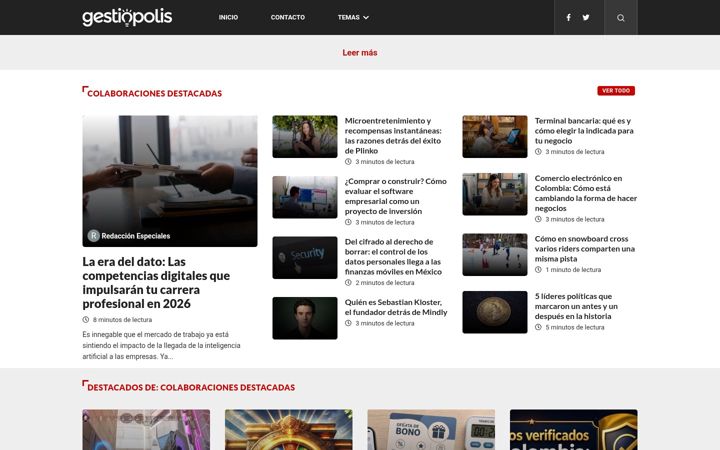
Task: Click thumbnail of the Terminal bancaria article
Action: [x=495, y=136]
